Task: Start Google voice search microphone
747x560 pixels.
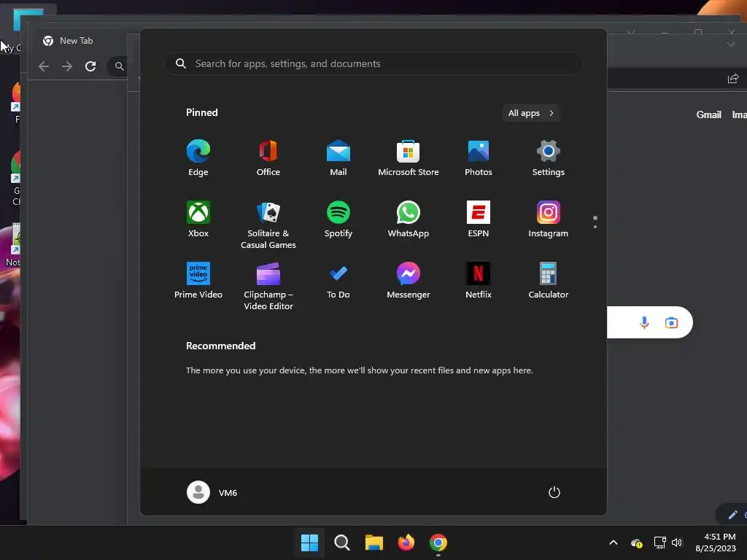Action: pos(644,322)
